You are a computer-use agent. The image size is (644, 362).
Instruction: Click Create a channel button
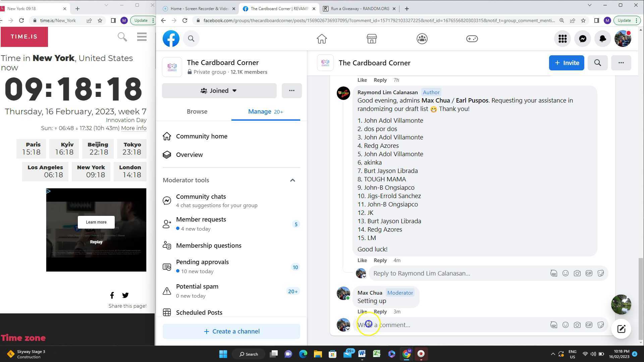231,331
